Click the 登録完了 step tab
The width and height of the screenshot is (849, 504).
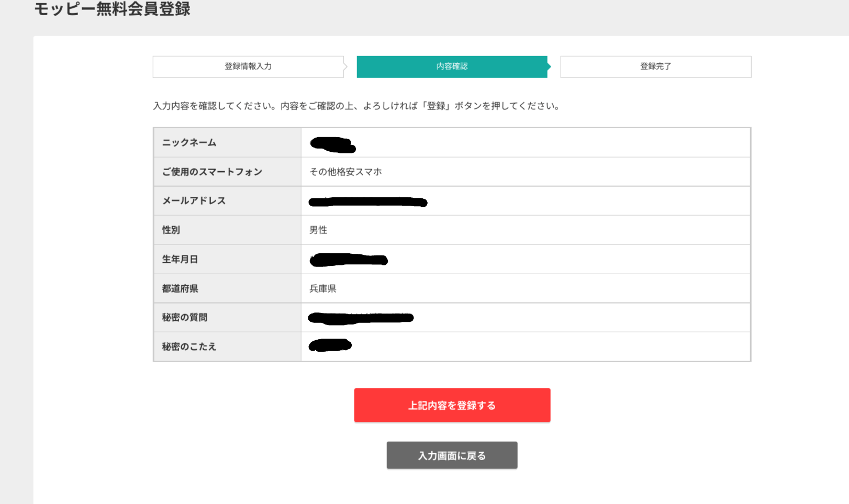[x=655, y=66]
